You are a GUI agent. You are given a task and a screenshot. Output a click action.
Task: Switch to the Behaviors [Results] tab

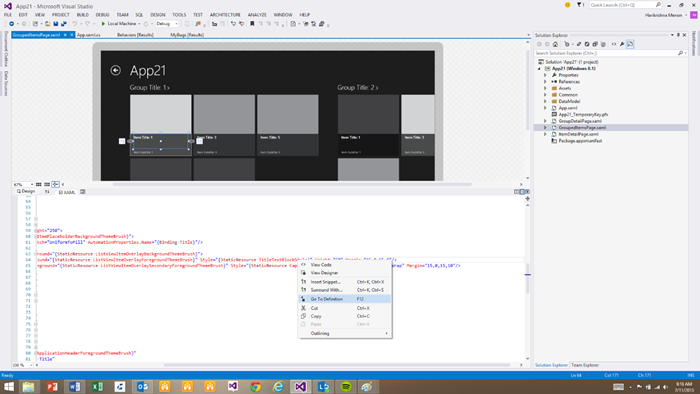coord(135,35)
